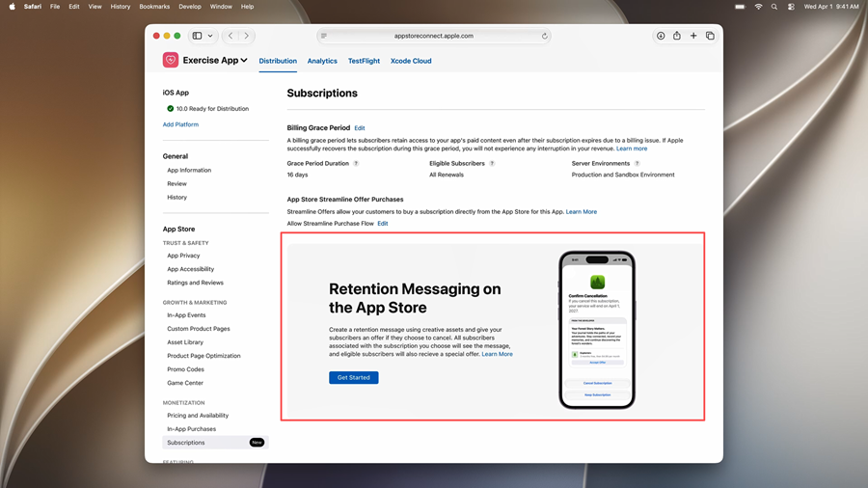This screenshot has width=868, height=488.
Task: Click Learn more in grace period description
Action: click(x=632, y=149)
